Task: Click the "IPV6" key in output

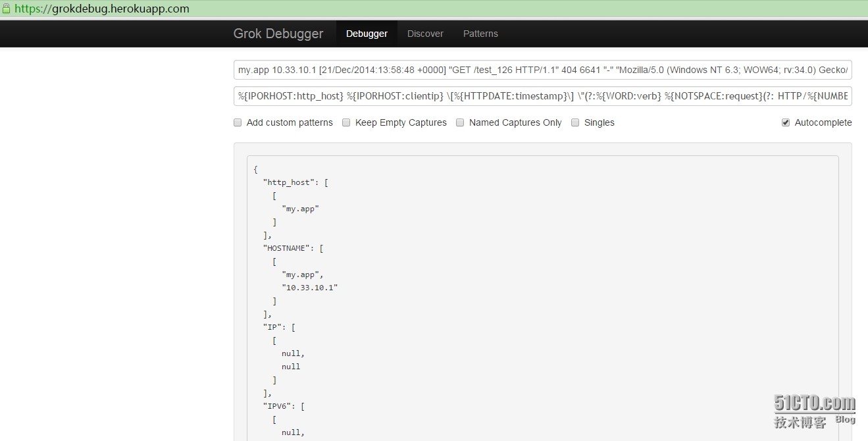Action: pyautogui.click(x=277, y=406)
